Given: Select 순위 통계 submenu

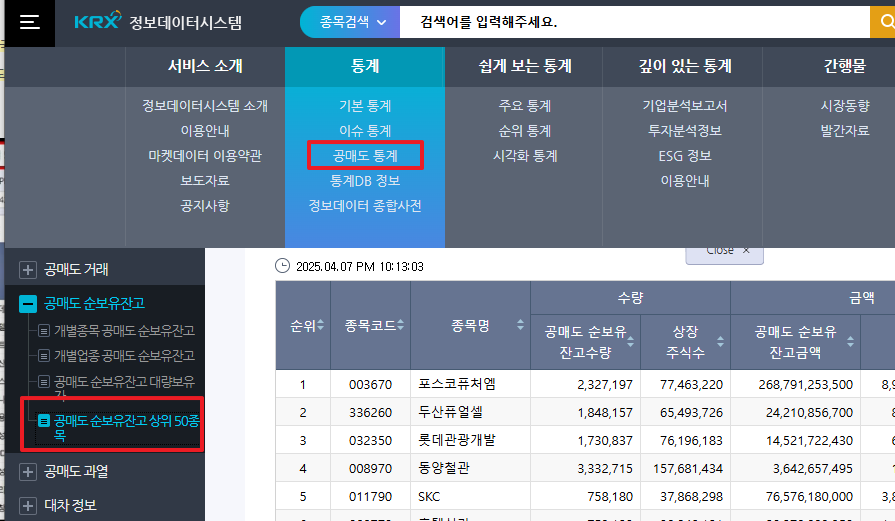Looking at the screenshot, I should coord(525,131).
